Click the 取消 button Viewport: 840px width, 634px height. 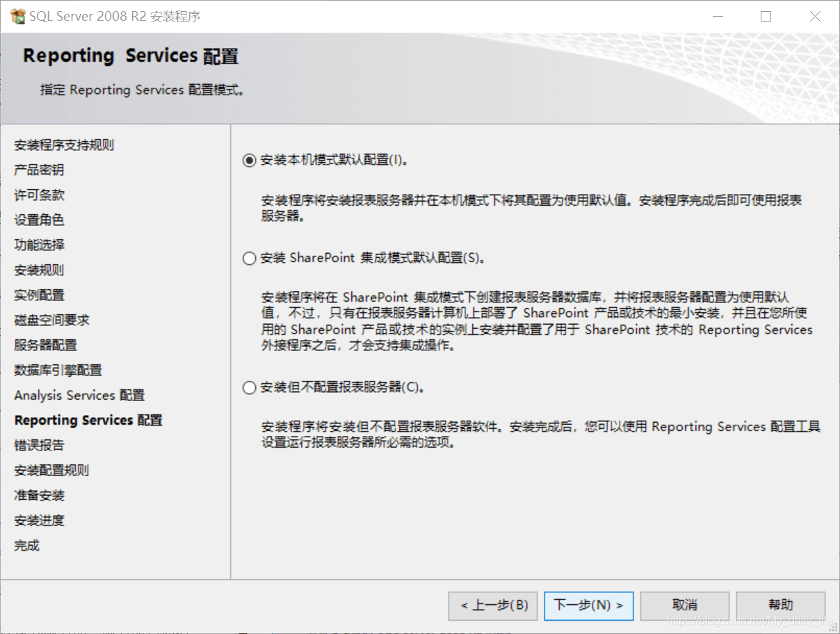tap(684, 605)
